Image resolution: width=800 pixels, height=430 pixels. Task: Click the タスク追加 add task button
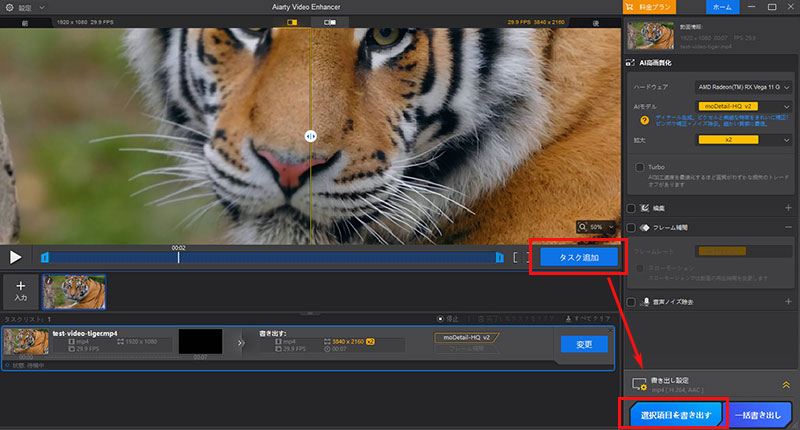579,258
